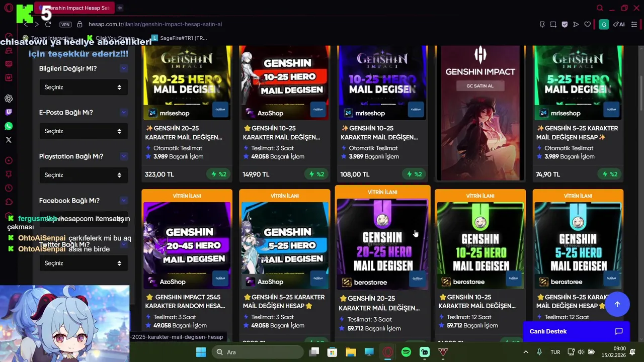The height and width of the screenshot is (362, 644).
Task: Open the AI assistant button in toolbar
Action: coord(619,24)
